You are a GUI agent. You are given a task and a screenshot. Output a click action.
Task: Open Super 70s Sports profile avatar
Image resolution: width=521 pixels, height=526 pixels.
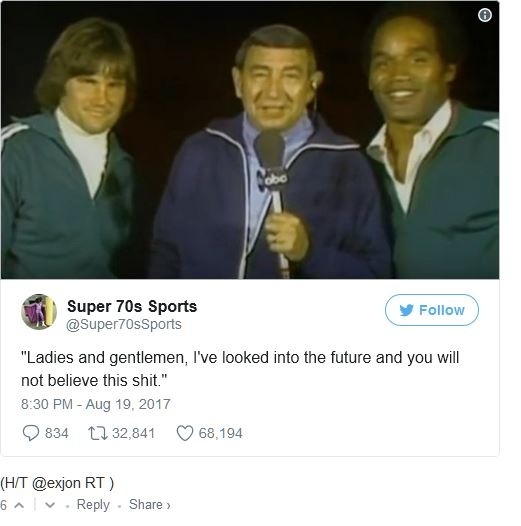[x=39, y=312]
